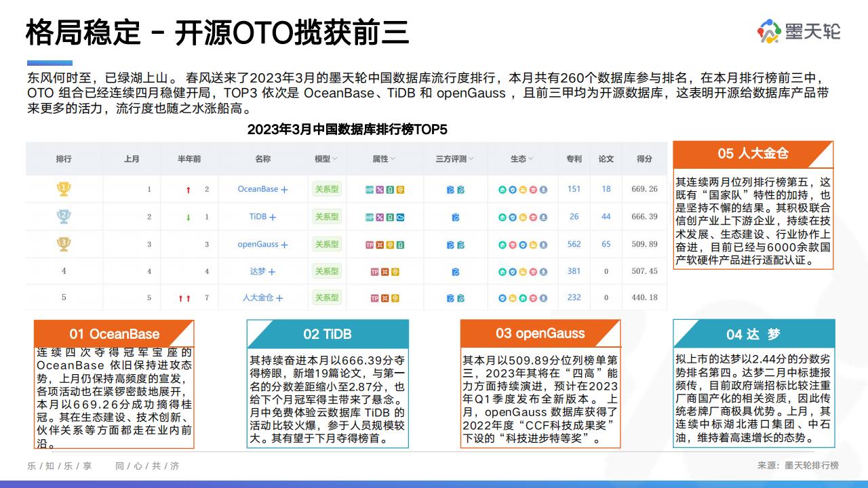Click the third-party evaluation icon in 达梦 row
This screenshot has height=488, width=868.
pyautogui.click(x=456, y=272)
